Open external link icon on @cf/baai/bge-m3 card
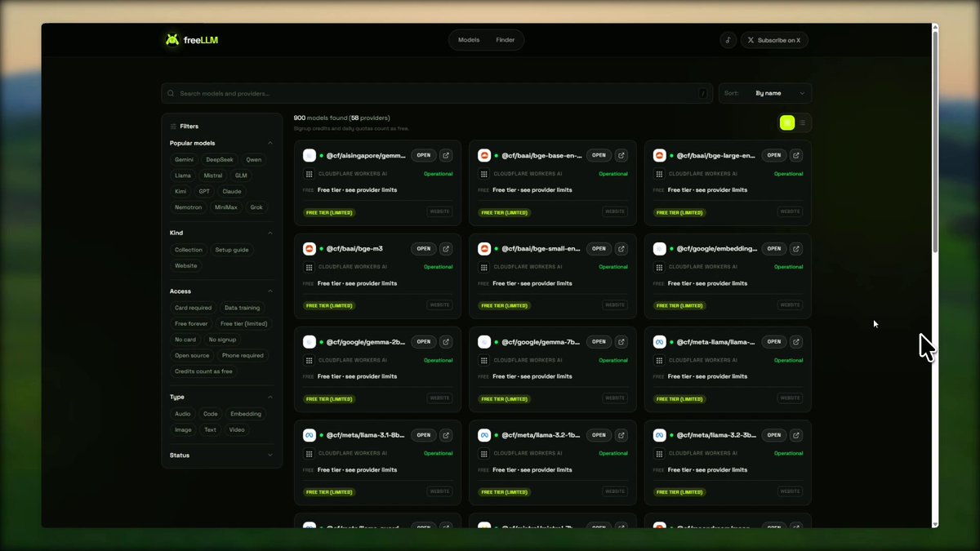This screenshot has width=980, height=551. (x=446, y=249)
